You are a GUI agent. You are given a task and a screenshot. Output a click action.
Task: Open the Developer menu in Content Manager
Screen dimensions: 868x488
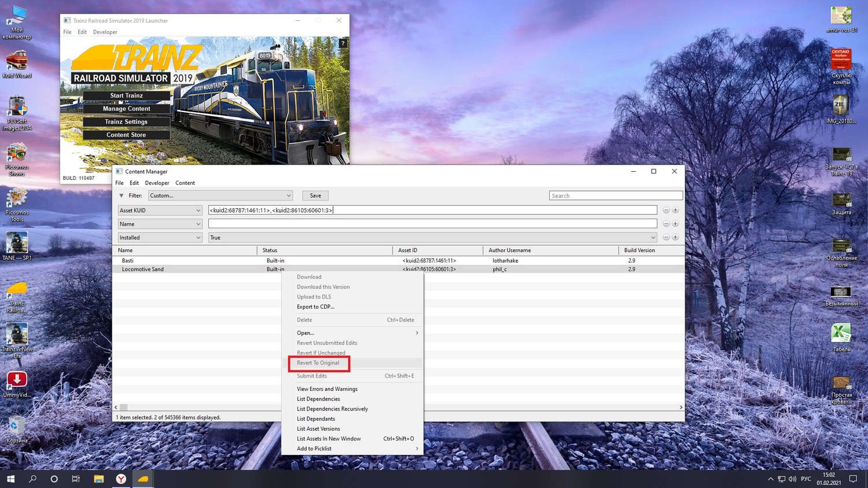pyautogui.click(x=157, y=183)
